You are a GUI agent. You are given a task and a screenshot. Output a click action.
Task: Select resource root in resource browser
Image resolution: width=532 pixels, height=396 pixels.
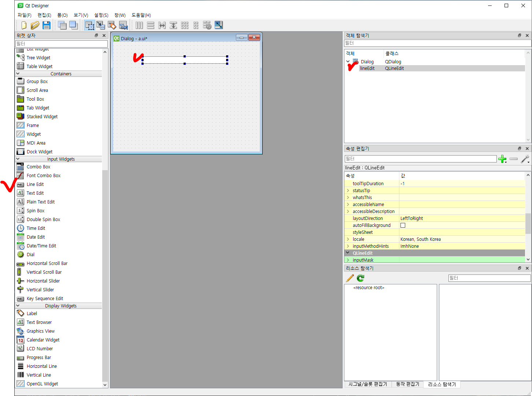(x=369, y=288)
